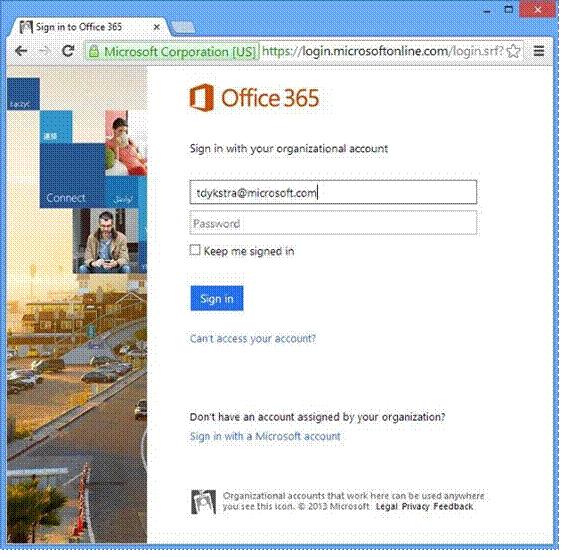The image size is (564, 557).
Task: Click the Password input field
Action: pyautogui.click(x=333, y=223)
